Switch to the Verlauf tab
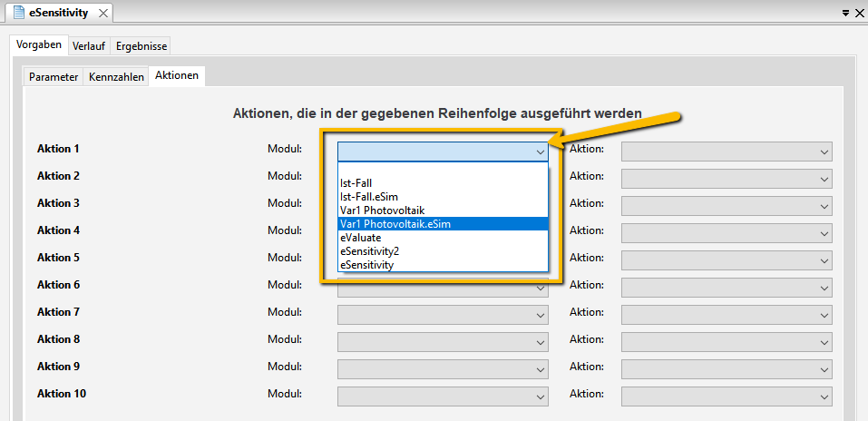This screenshot has height=421, width=868. point(89,46)
